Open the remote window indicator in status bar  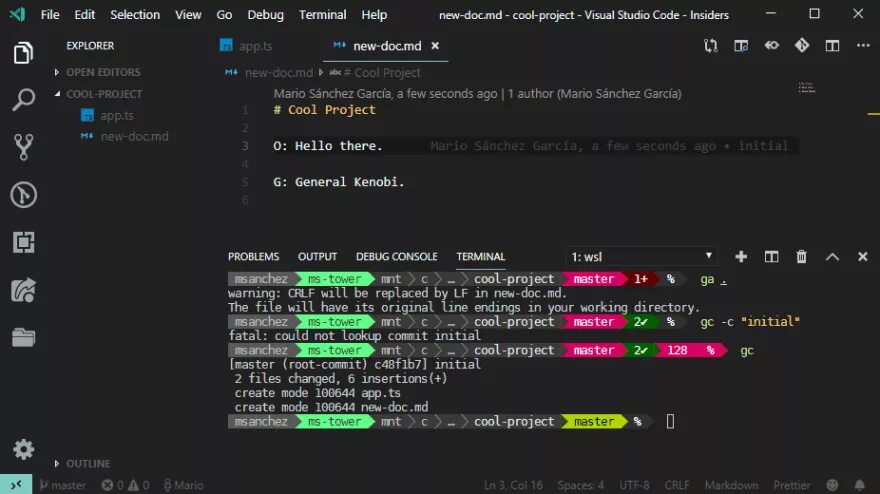[16, 484]
